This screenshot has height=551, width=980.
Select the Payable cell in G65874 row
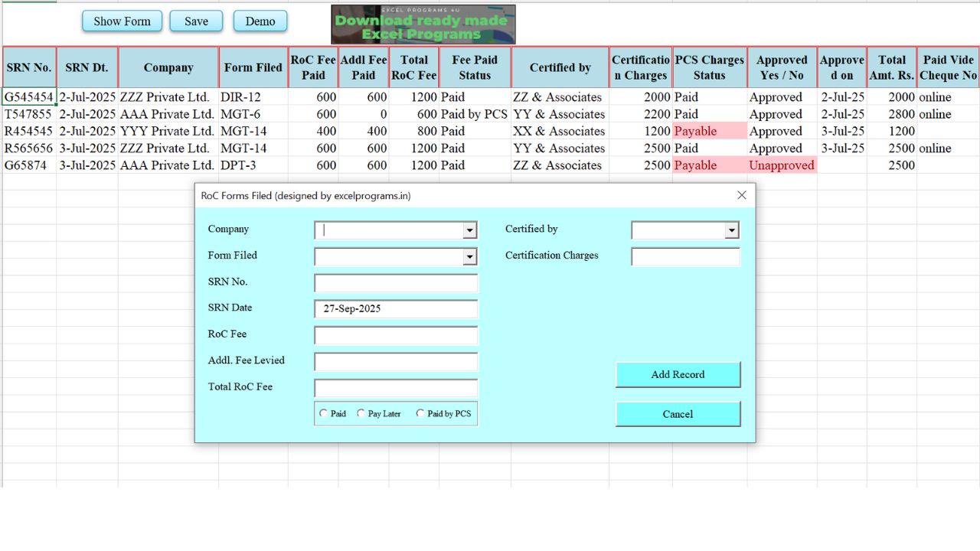(710, 165)
